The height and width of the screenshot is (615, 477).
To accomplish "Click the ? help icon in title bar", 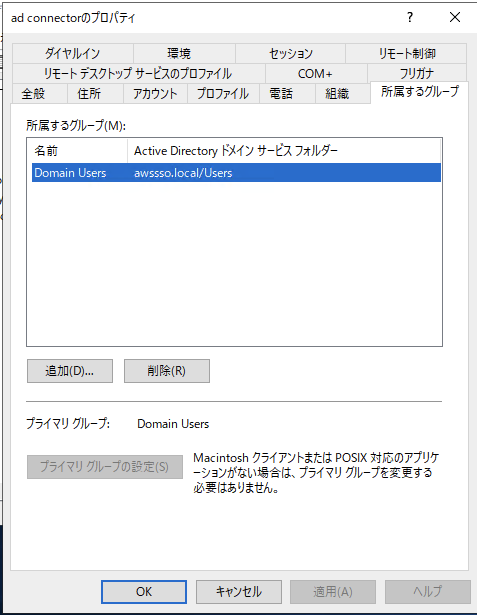I will 410,17.
